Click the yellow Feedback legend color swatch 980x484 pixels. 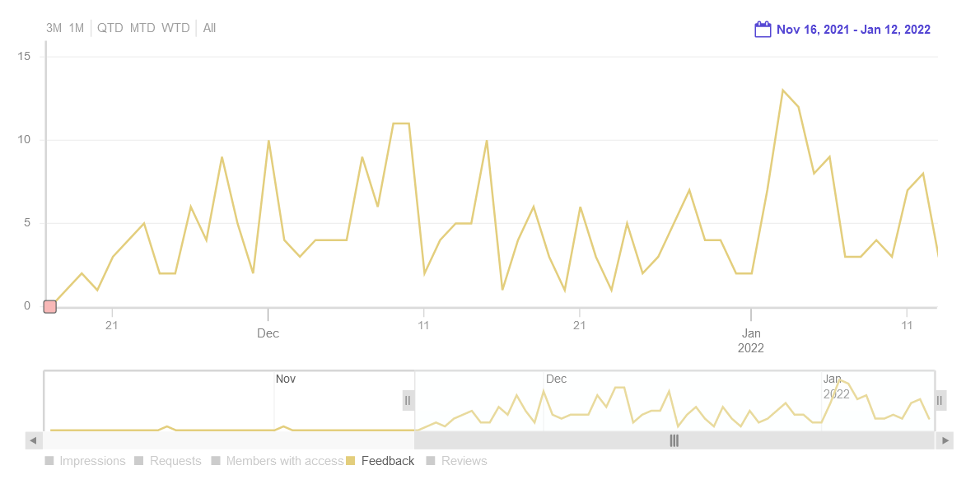[x=351, y=461]
